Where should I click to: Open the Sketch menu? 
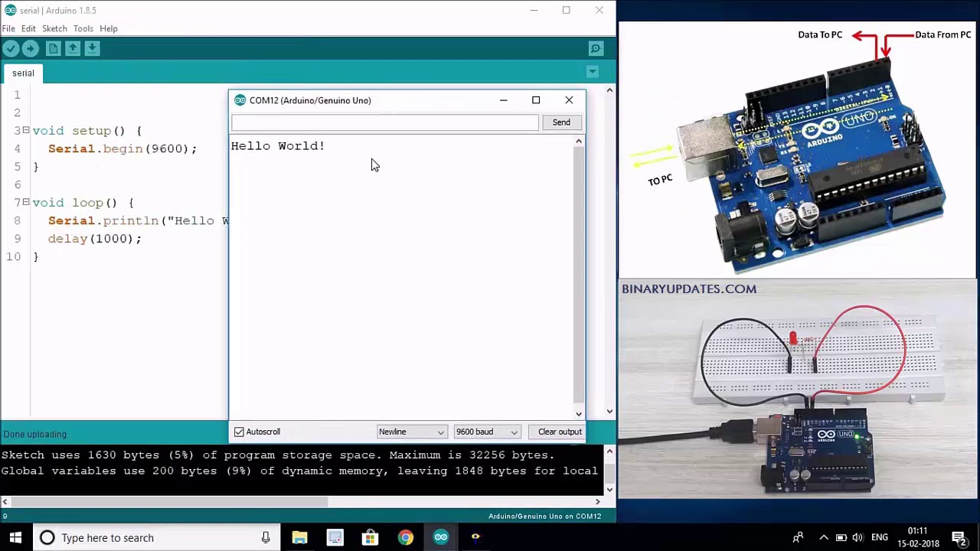[54, 28]
